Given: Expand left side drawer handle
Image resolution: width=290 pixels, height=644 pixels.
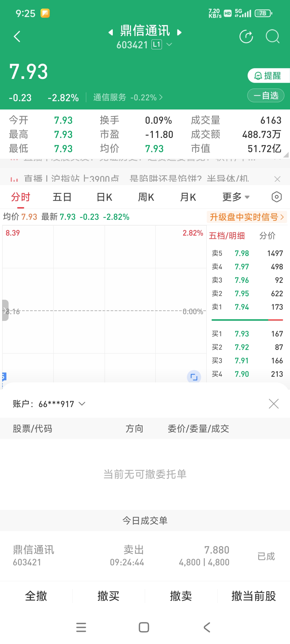Looking at the screenshot, I should tap(5, 310).
